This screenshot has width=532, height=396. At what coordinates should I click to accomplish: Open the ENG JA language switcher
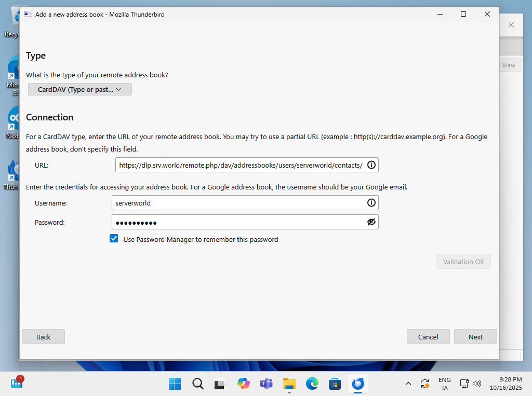444,384
